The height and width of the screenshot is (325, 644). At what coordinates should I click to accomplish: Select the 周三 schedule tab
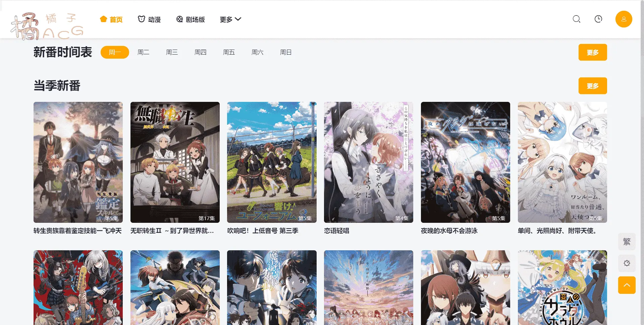pyautogui.click(x=172, y=52)
